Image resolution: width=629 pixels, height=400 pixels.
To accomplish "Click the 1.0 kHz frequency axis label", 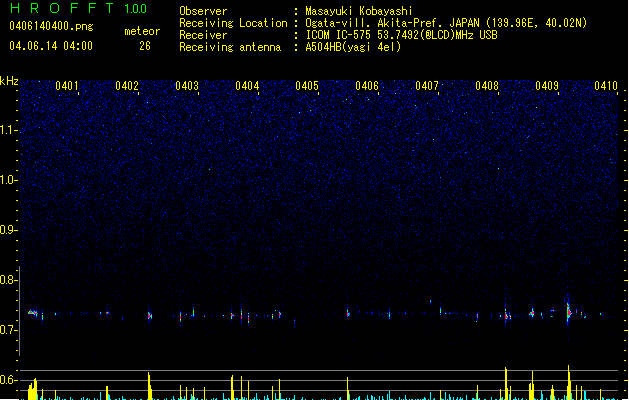I will click(x=9, y=180).
